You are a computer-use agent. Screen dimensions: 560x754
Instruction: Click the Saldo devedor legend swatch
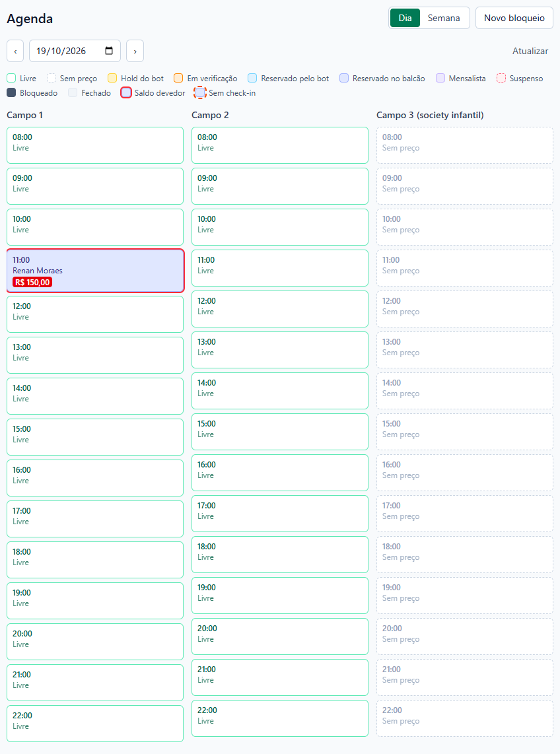point(126,93)
